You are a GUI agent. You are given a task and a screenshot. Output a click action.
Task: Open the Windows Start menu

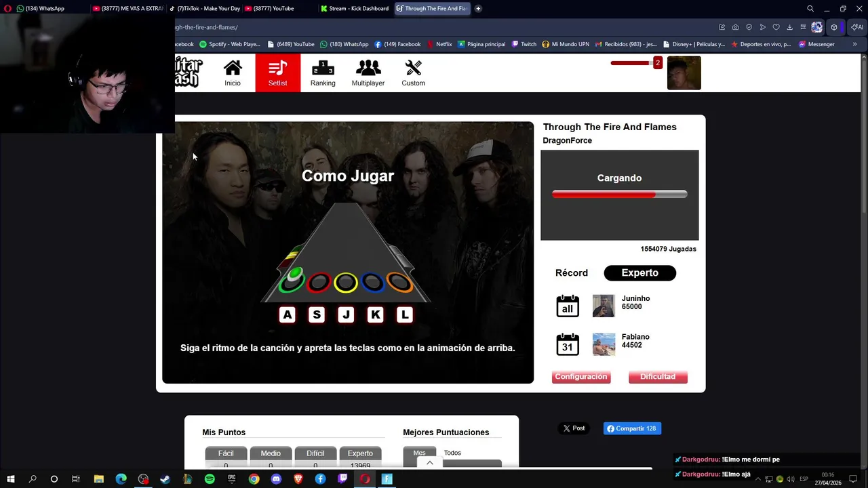(11, 479)
